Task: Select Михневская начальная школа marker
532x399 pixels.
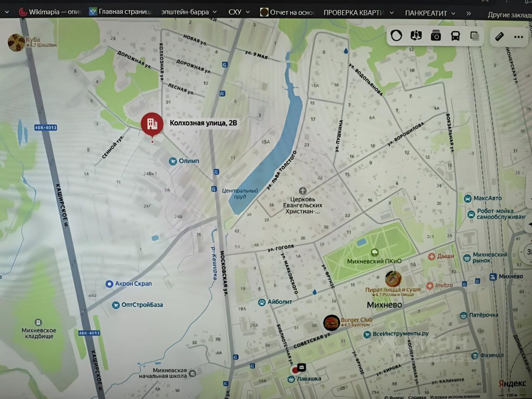Action: tap(192, 374)
